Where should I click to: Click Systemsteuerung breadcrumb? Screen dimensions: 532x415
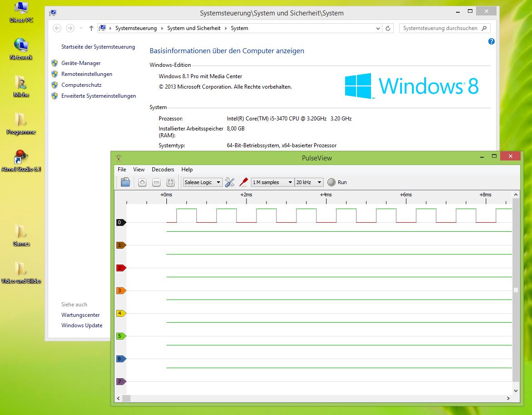pyautogui.click(x=136, y=28)
